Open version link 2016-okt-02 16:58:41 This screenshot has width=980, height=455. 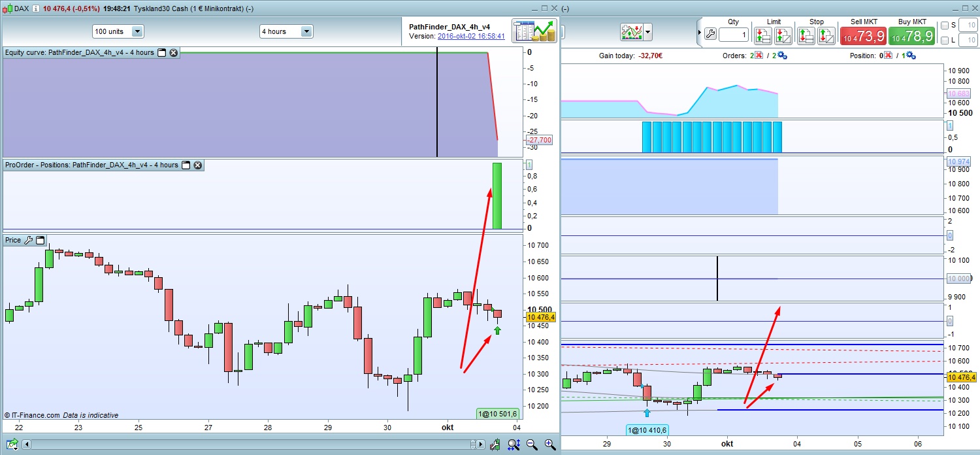click(471, 37)
